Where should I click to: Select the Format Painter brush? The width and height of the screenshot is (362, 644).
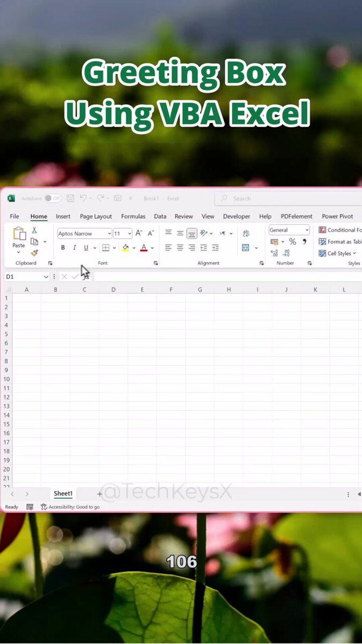34,253
